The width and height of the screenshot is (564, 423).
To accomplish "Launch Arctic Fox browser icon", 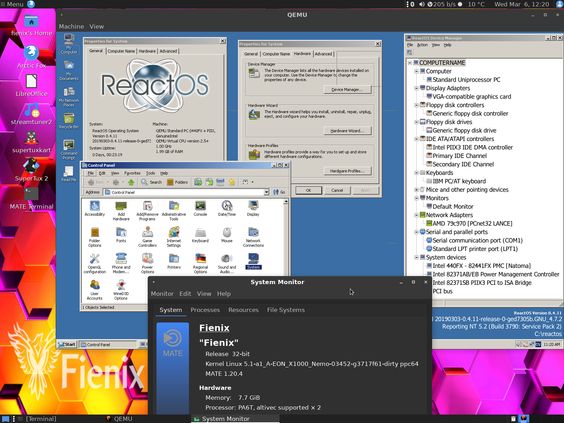I will click(x=31, y=57).
